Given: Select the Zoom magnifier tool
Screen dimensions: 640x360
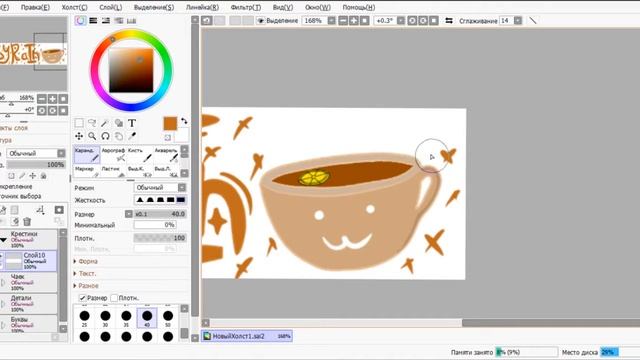Looking at the screenshot, I should tap(92, 136).
